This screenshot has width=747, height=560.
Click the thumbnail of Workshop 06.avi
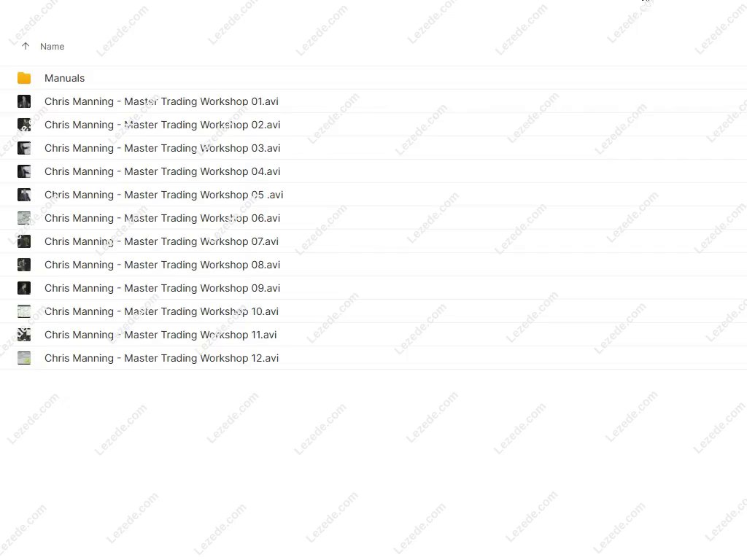[24, 218]
